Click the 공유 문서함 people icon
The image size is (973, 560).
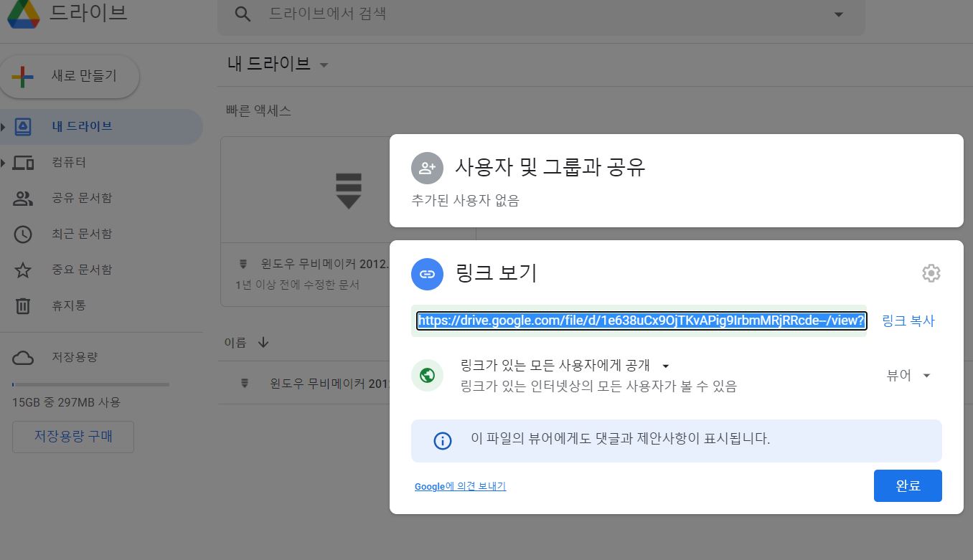pos(23,199)
